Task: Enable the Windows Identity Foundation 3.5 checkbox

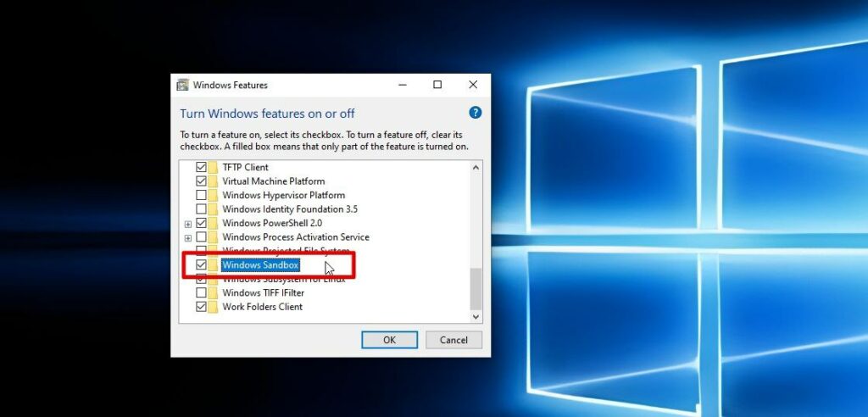Action: coord(201,209)
